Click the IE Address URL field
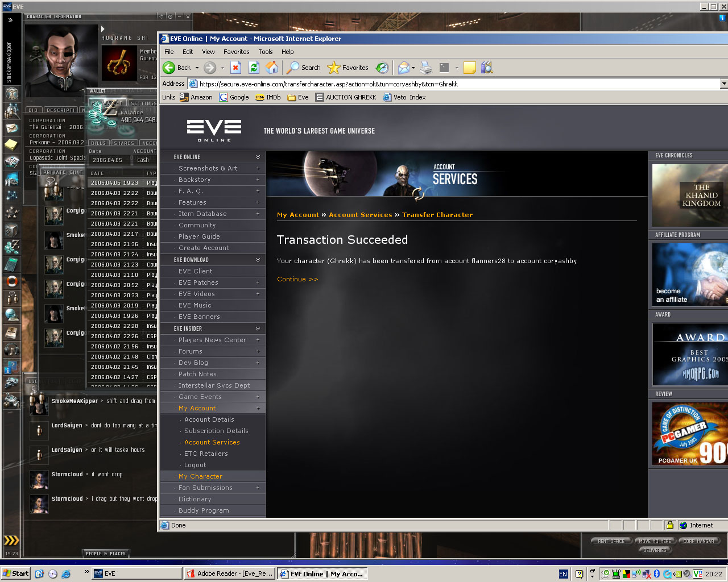 coord(458,84)
